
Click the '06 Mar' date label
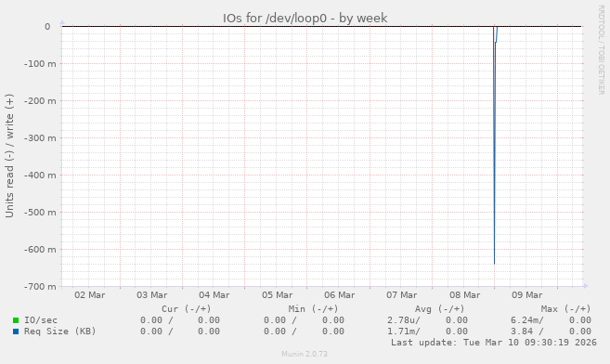340,295
